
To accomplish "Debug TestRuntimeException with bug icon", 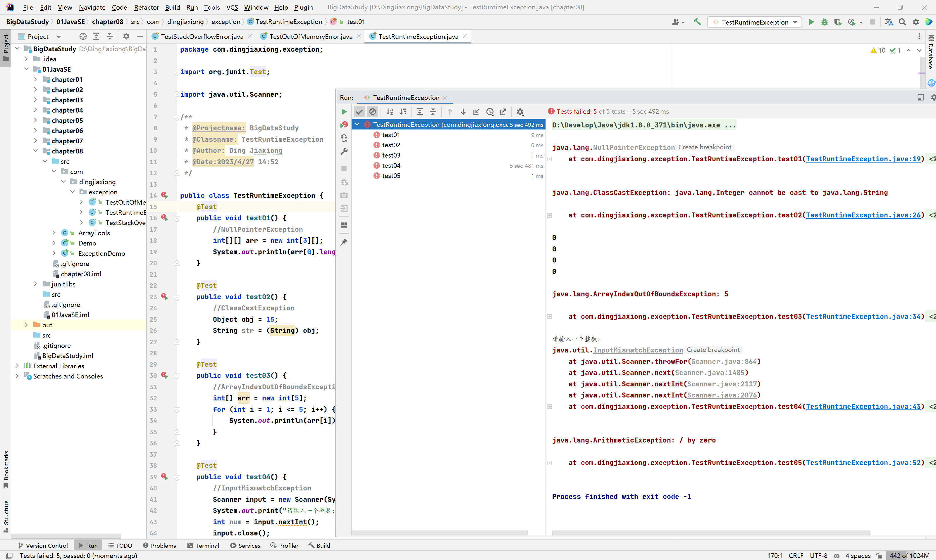I will (825, 22).
